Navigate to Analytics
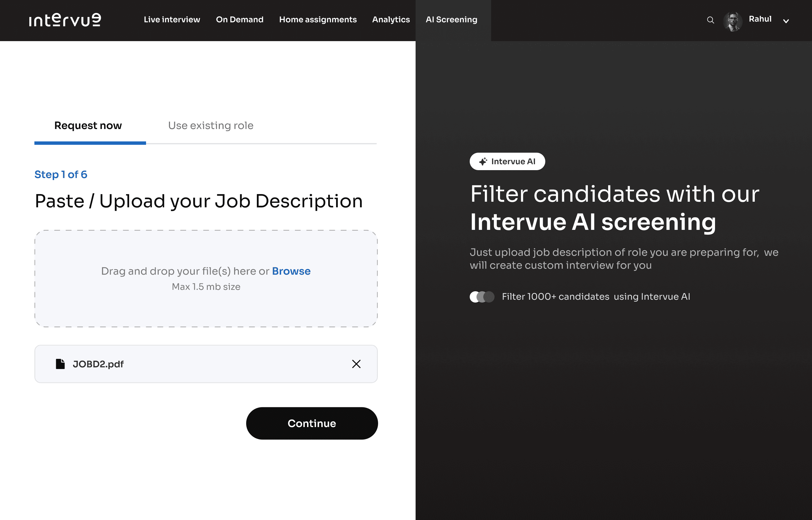This screenshot has height=520, width=812. click(390, 20)
